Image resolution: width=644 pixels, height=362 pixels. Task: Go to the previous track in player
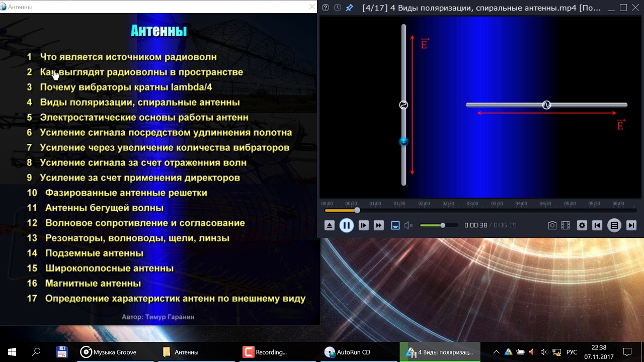coord(597,226)
